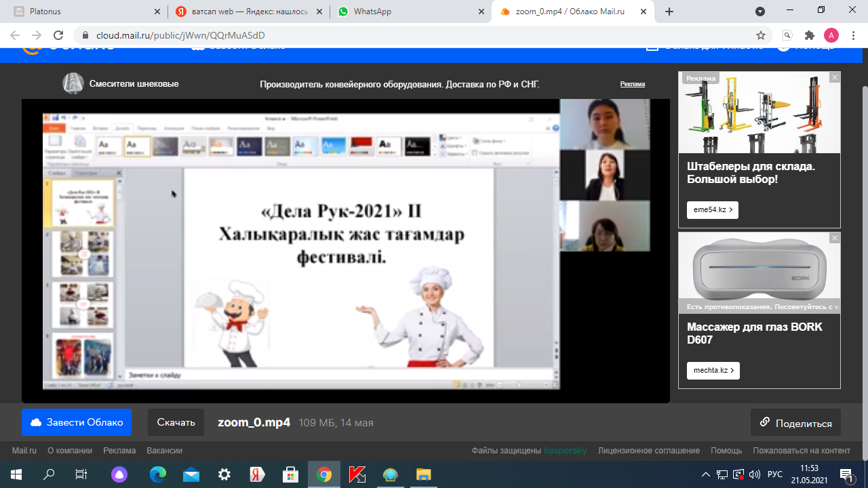Open a new browser tab
The width and height of the screenshot is (868, 488).
click(x=669, y=12)
